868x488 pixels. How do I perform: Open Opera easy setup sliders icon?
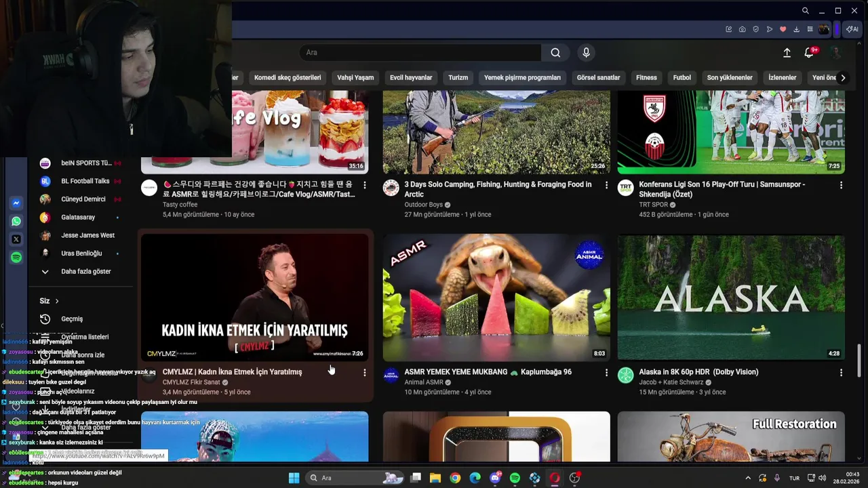[x=810, y=29]
